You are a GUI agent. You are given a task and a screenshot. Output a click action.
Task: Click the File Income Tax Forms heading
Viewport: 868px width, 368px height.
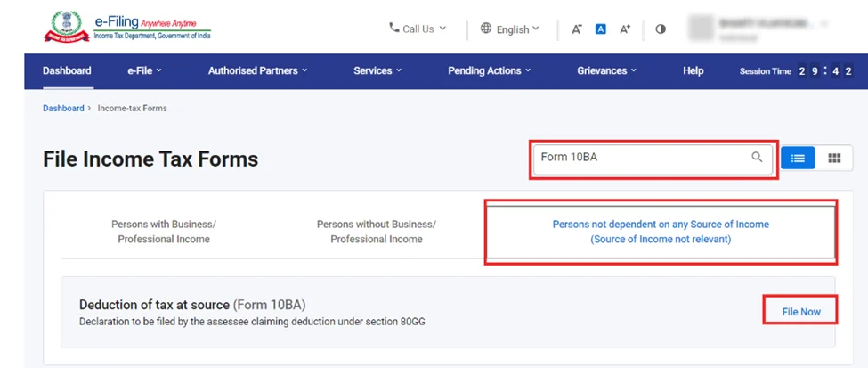coord(150,159)
